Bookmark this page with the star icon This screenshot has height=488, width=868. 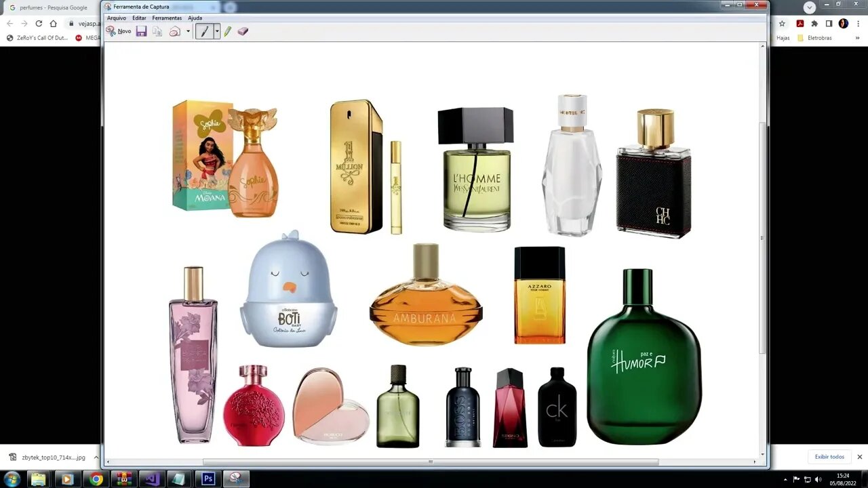[x=782, y=23]
